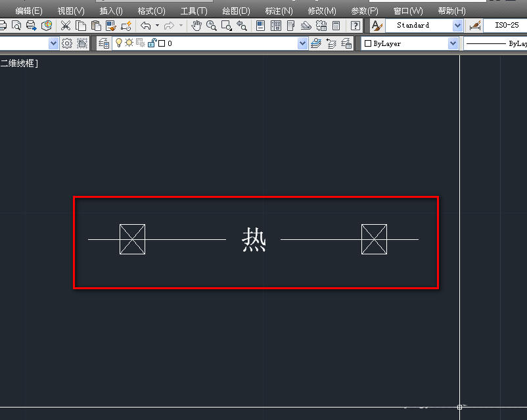
Task: Toggle viewport freeze icon for layer 0
Action: pyautogui.click(x=141, y=43)
